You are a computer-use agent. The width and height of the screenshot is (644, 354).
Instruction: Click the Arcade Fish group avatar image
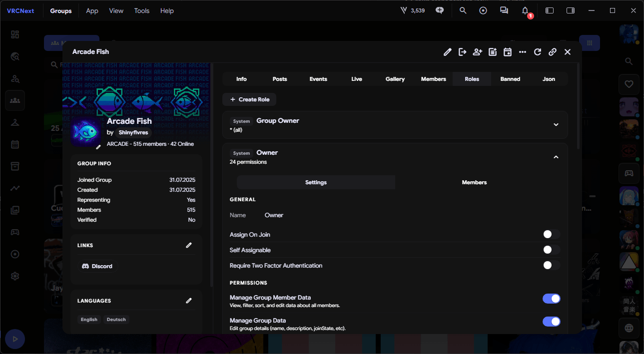(x=85, y=132)
